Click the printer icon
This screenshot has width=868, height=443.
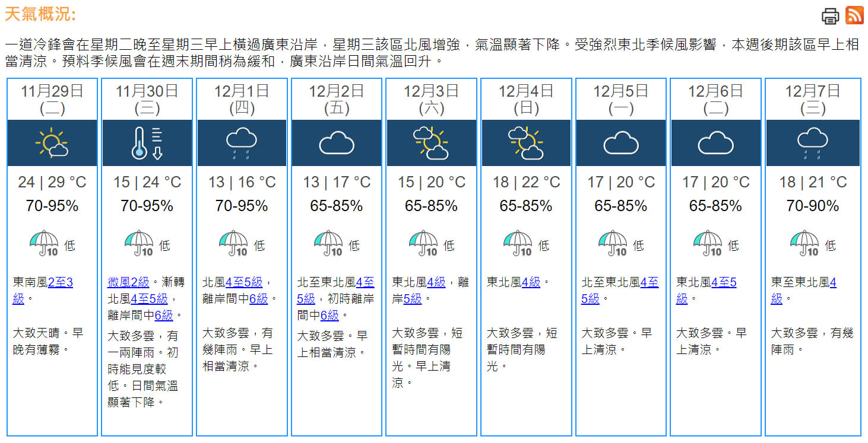click(830, 15)
